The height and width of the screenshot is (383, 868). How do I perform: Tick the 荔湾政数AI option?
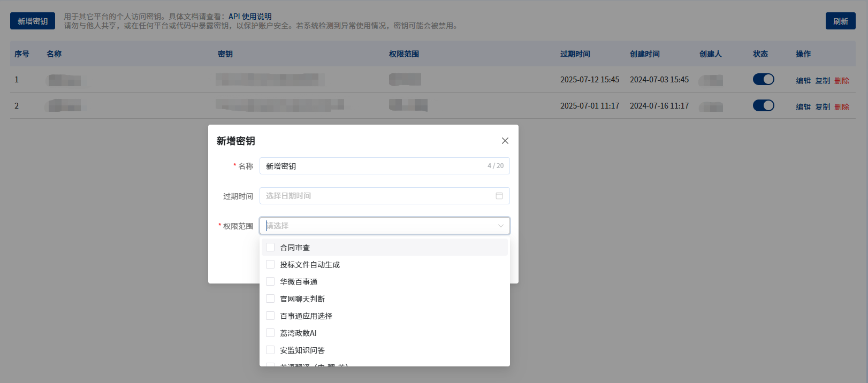(270, 333)
